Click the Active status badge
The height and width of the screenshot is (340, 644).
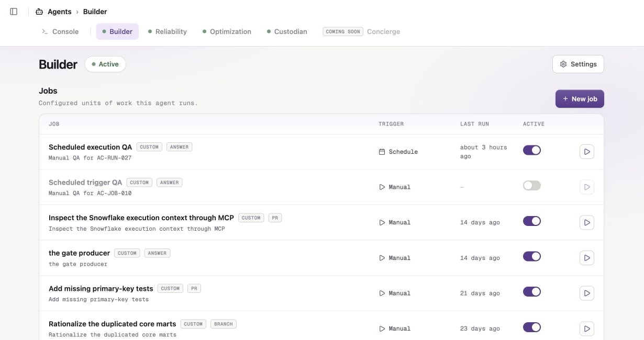tap(105, 64)
